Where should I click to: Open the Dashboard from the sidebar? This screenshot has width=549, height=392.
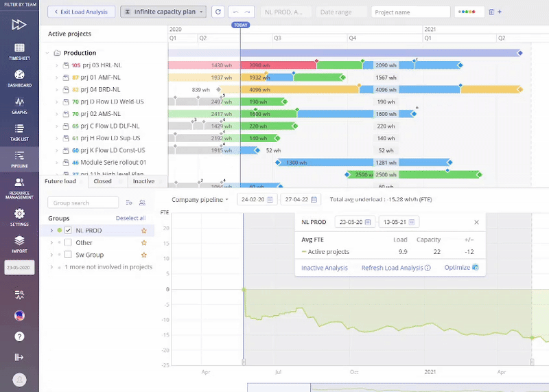19,78
